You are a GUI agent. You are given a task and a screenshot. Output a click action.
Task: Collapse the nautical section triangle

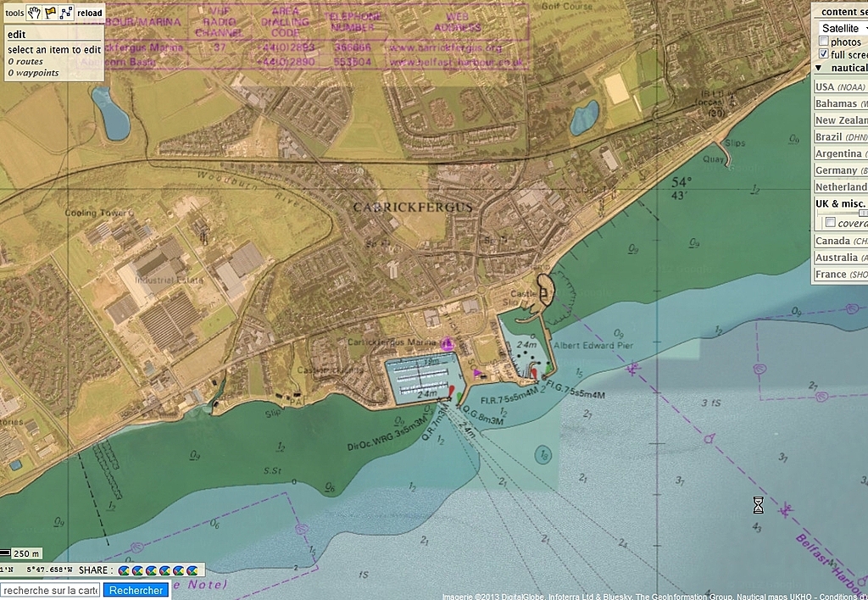click(x=818, y=68)
